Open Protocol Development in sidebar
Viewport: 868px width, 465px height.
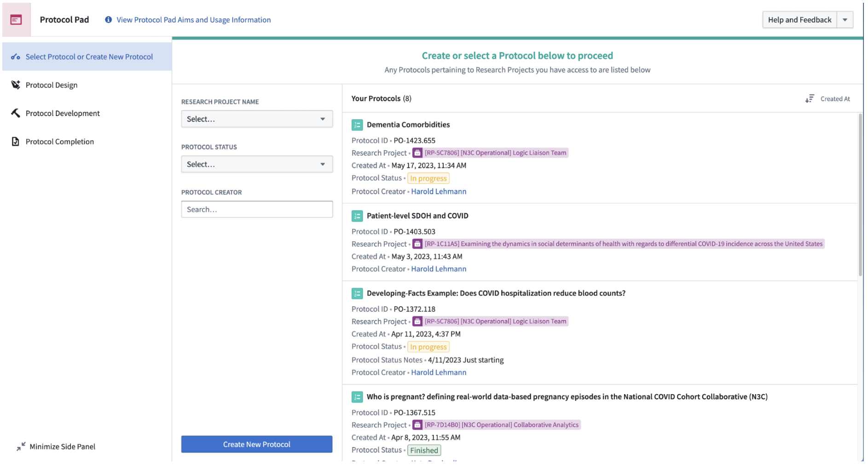[x=62, y=113]
